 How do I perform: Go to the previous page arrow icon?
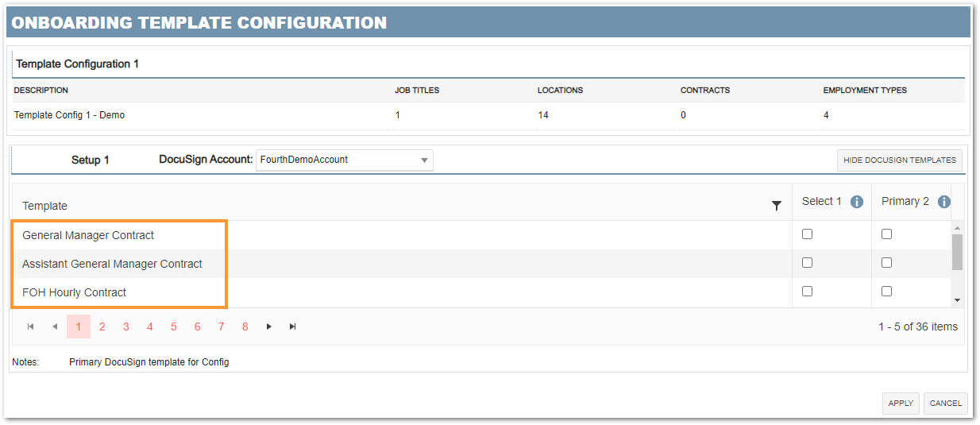pyautogui.click(x=55, y=326)
